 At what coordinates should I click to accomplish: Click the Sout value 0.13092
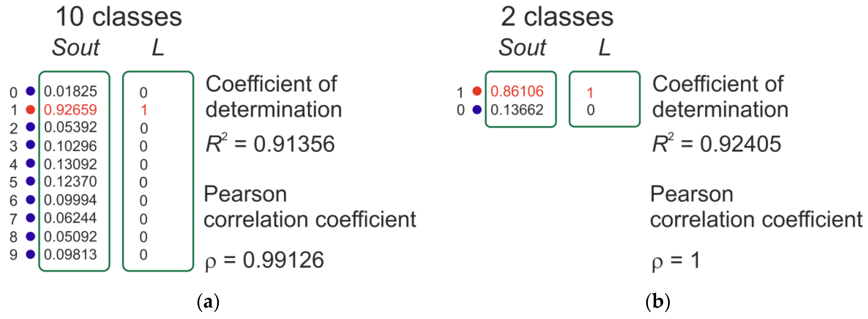click(70, 164)
